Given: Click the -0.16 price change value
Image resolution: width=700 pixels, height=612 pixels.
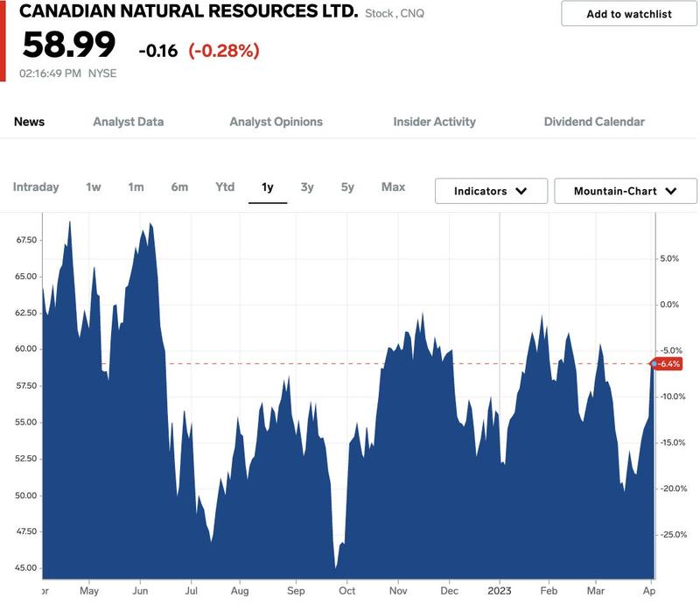Looking at the screenshot, I should (x=158, y=51).
